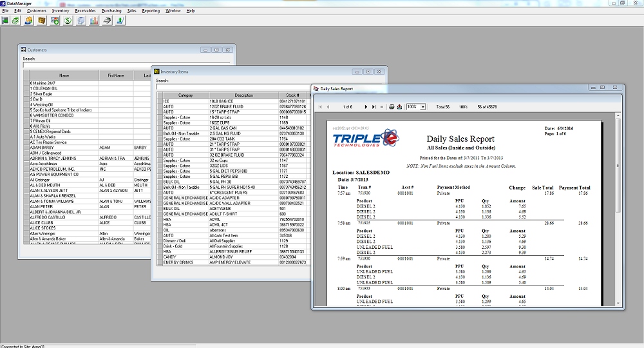Click the blue documents toolbar icon
The width and height of the screenshot is (644, 348).
(81, 21)
